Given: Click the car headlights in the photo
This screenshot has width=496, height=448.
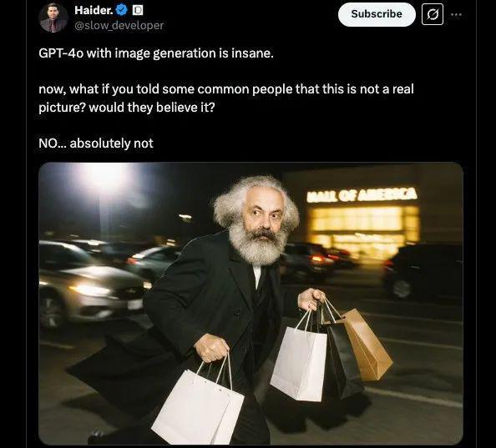Looking at the screenshot, I should [90, 289].
